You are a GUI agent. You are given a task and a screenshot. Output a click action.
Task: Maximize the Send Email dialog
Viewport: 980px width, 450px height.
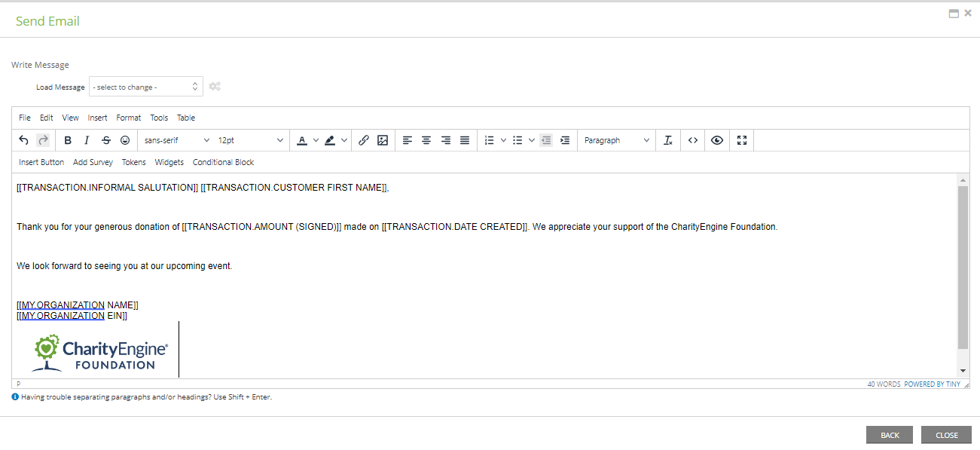pyautogui.click(x=954, y=13)
